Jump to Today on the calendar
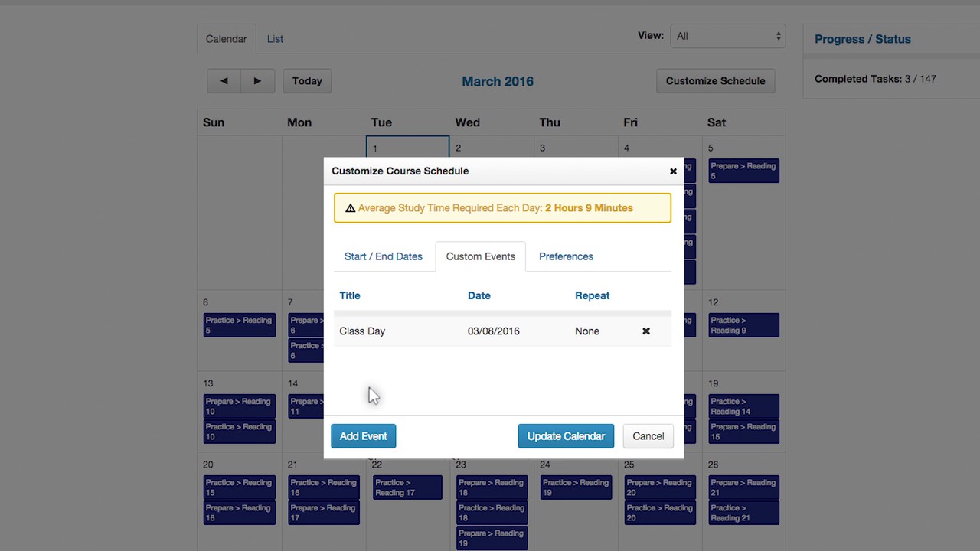This screenshot has width=980, height=551. pyautogui.click(x=307, y=81)
